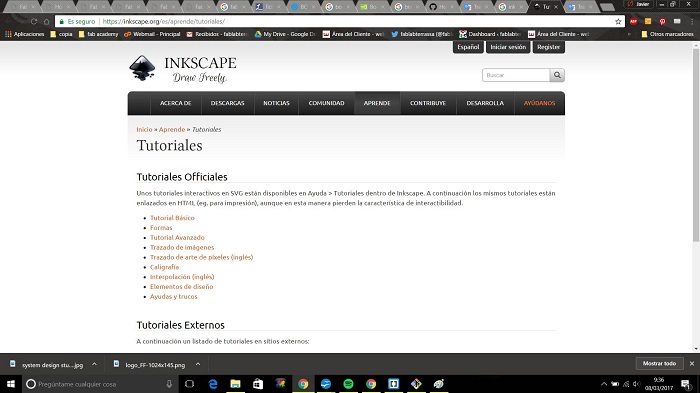The image size is (700, 393).
Task: Open options for logo_FF-1024x145.png download
Action: click(x=198, y=364)
